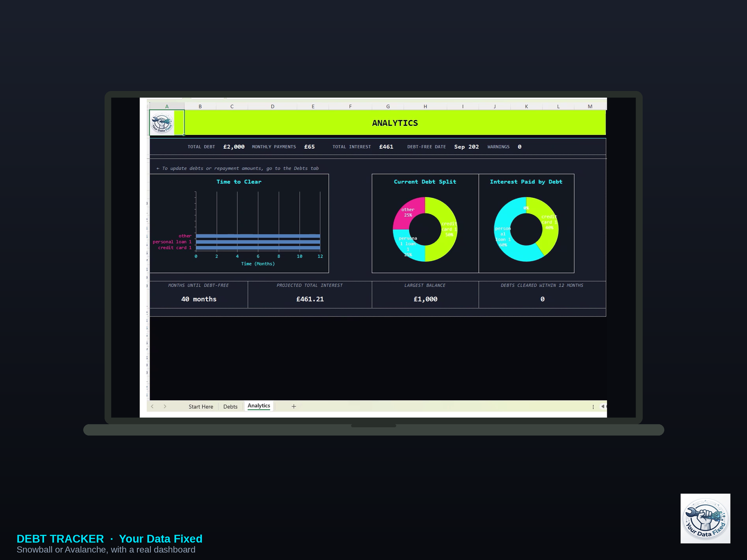Click the LARGEST BALANCE label
Viewport: 747px width, 560px height.
425,285
